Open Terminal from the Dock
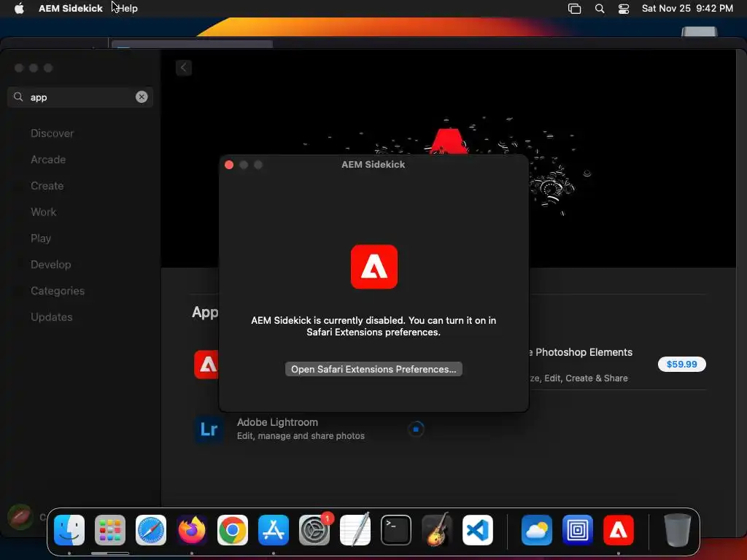Image resolution: width=747 pixels, height=560 pixels. point(396,530)
